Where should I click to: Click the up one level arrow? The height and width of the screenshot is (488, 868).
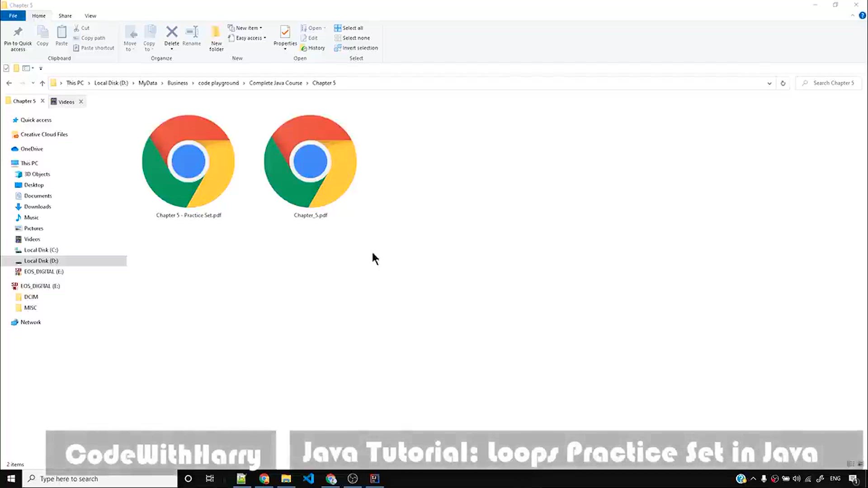pyautogui.click(x=42, y=83)
